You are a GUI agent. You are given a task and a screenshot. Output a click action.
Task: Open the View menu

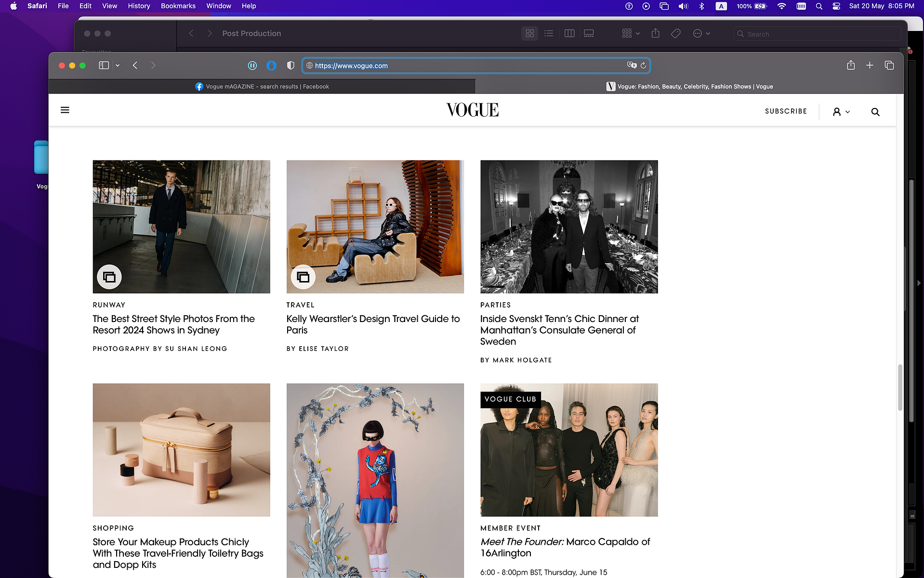click(x=109, y=6)
